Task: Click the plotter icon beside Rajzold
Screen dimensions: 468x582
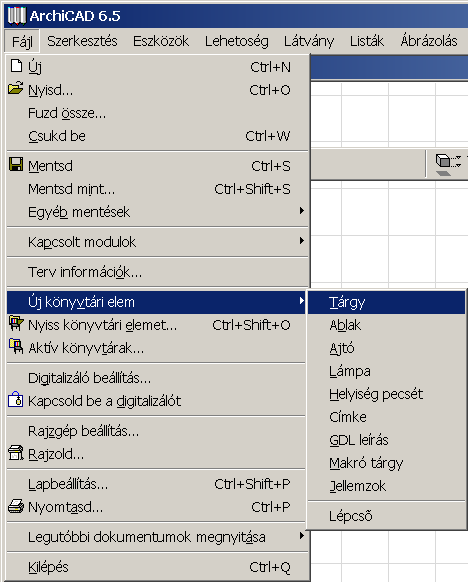Action: tap(16, 453)
